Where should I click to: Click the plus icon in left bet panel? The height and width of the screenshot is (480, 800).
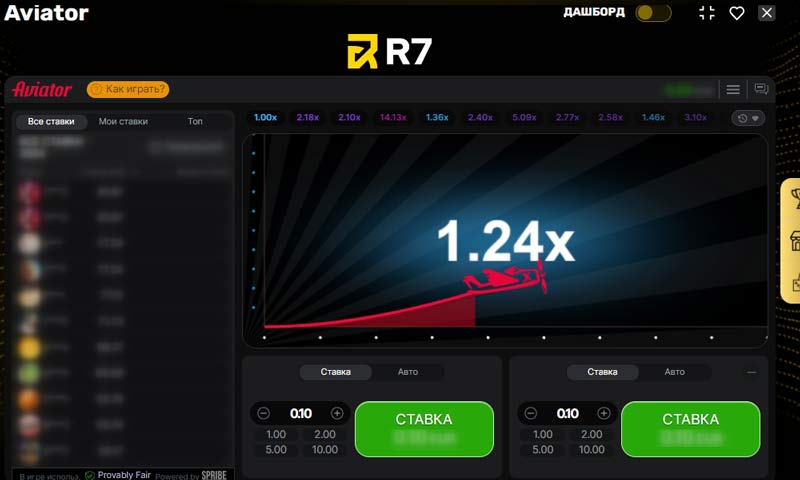click(337, 414)
